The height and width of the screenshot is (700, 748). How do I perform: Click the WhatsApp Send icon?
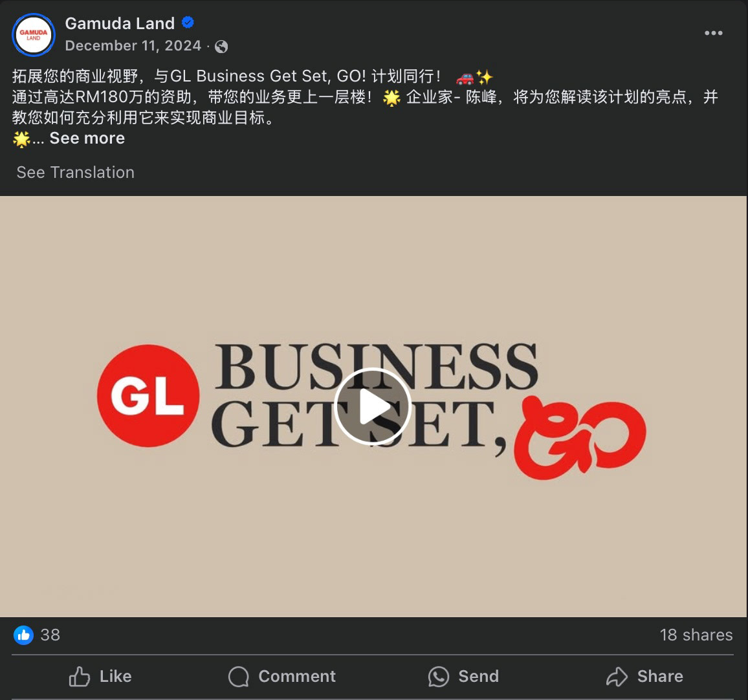tap(439, 676)
